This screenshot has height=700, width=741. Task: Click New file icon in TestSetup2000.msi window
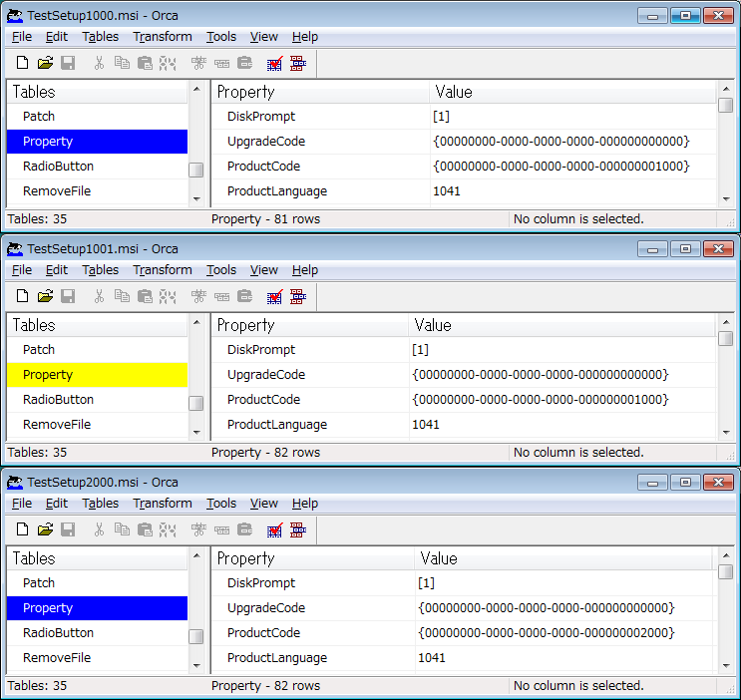(x=22, y=529)
